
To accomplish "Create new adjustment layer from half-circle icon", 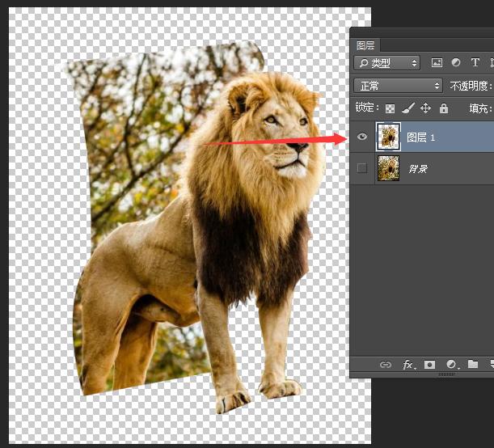I will tap(451, 365).
